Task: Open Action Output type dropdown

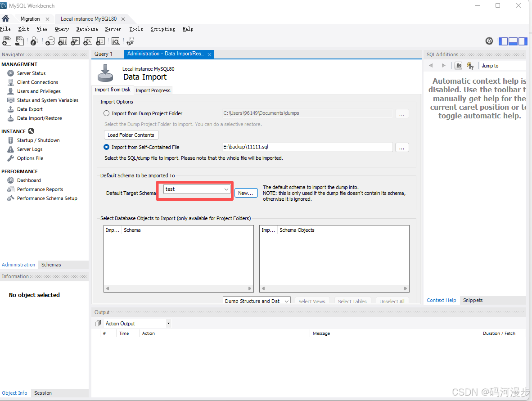Action: [168, 323]
